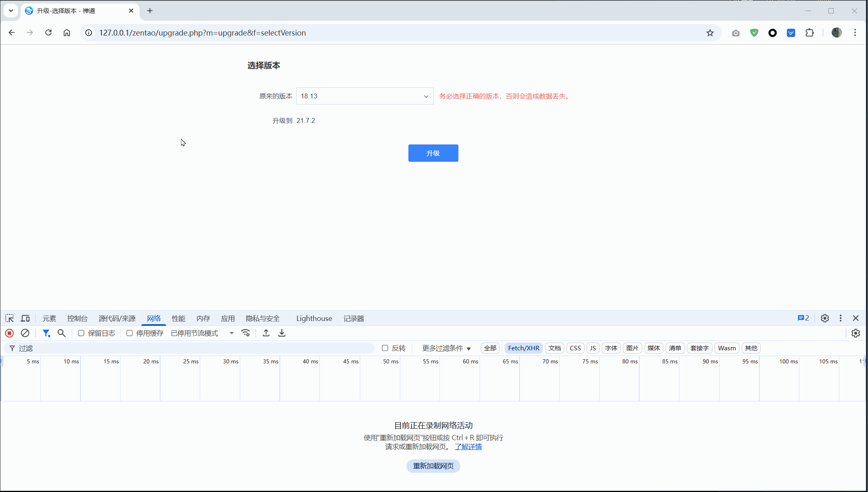Open a new browser tab
The width and height of the screenshot is (868, 492).
[x=150, y=11]
